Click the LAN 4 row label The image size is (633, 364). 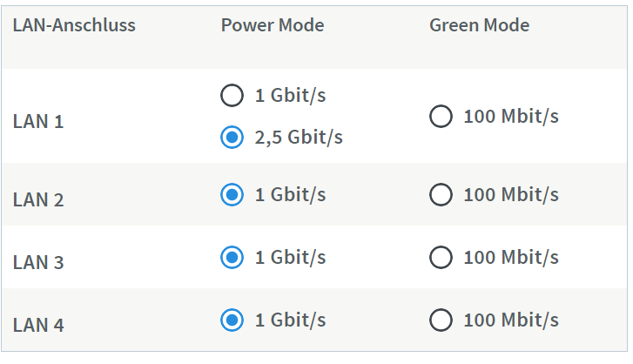pyautogui.click(x=38, y=326)
